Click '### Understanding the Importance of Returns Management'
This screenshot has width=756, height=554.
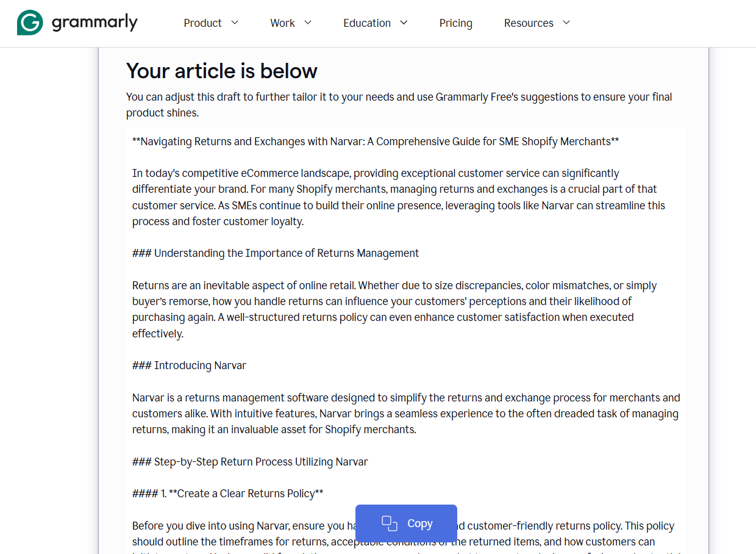point(276,253)
